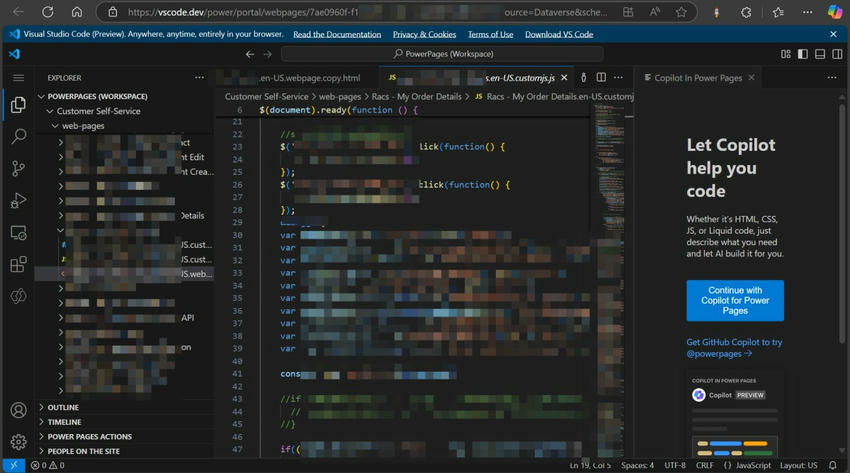Image resolution: width=850 pixels, height=473 pixels.
Task: Collapse the web-pages folder
Action: (x=83, y=126)
